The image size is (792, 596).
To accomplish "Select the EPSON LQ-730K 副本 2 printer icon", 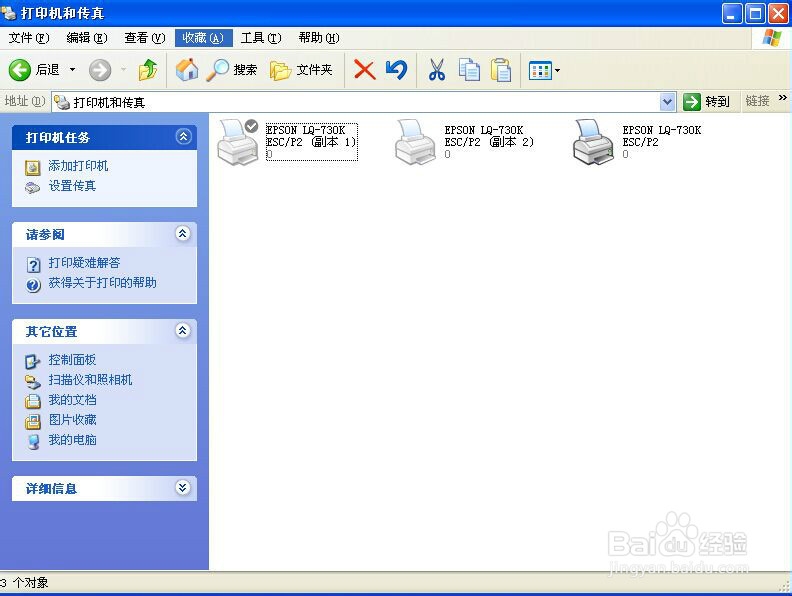I will click(415, 142).
